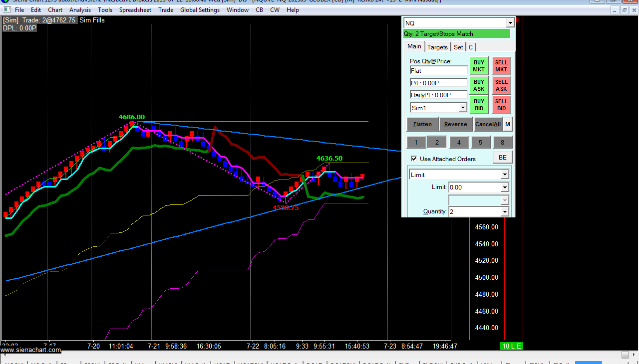Open the Quantity dropdown arrow
The width and height of the screenshot is (639, 364).
(x=505, y=212)
